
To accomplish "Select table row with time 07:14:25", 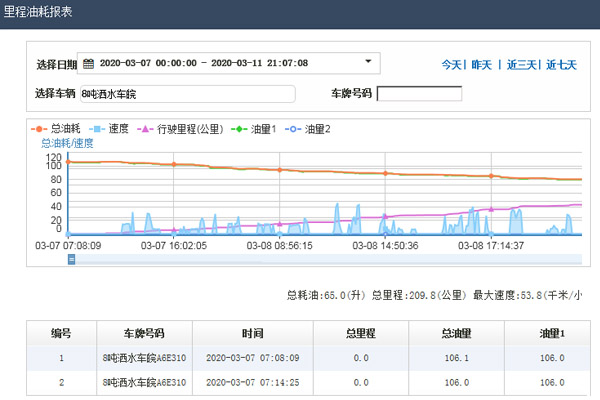I will 252,381.
